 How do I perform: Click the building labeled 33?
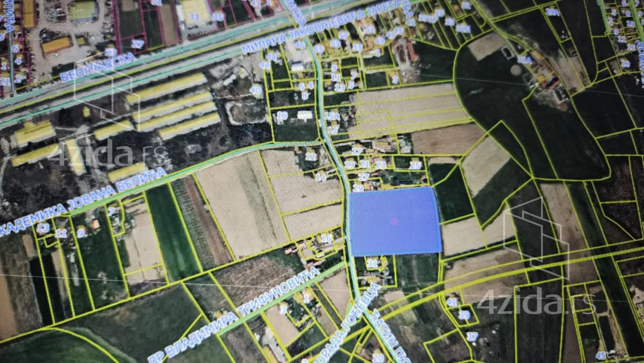coord(194,16)
